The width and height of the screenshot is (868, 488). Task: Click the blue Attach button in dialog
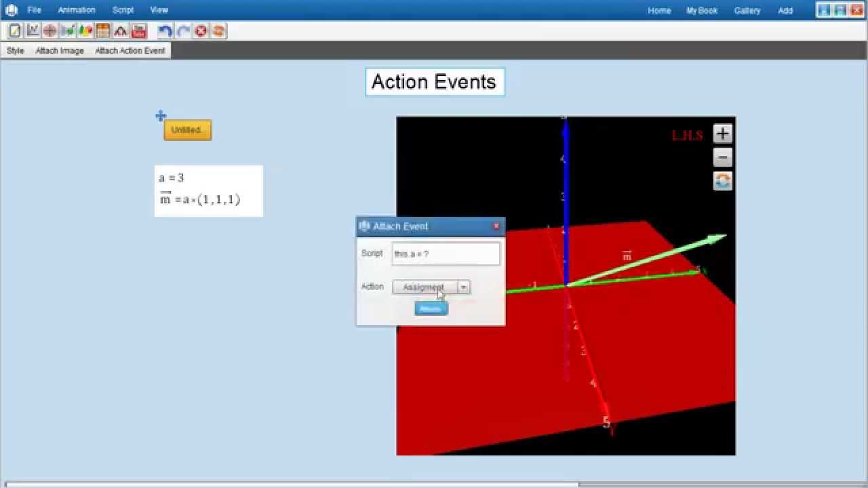coord(431,309)
